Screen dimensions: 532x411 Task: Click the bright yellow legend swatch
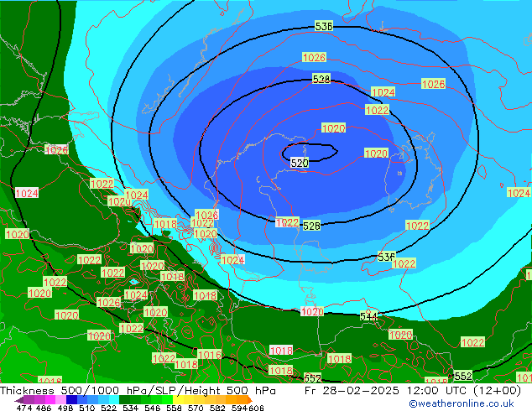tap(178, 399)
